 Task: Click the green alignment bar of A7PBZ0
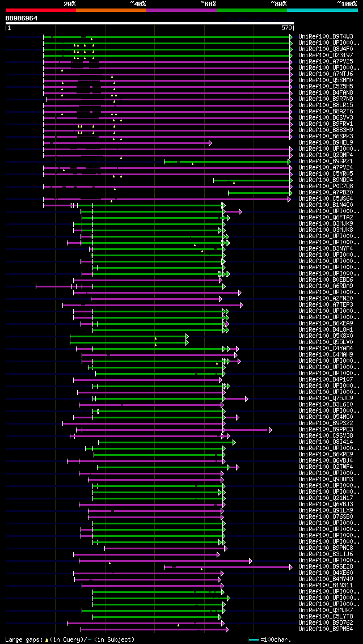tap(259, 193)
